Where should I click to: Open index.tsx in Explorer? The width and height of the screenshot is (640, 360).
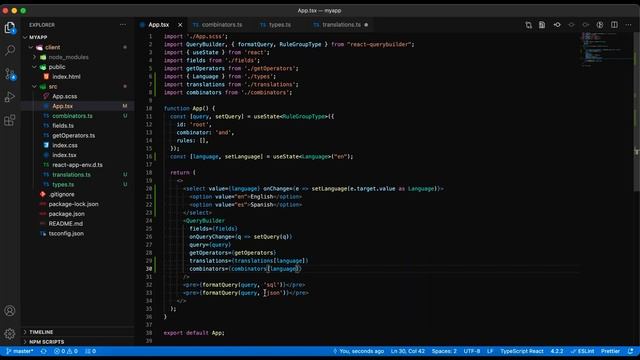(78, 155)
